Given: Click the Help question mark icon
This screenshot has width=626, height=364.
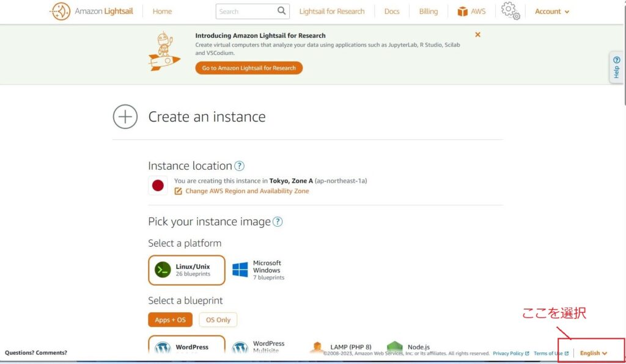Looking at the screenshot, I should click(616, 60).
